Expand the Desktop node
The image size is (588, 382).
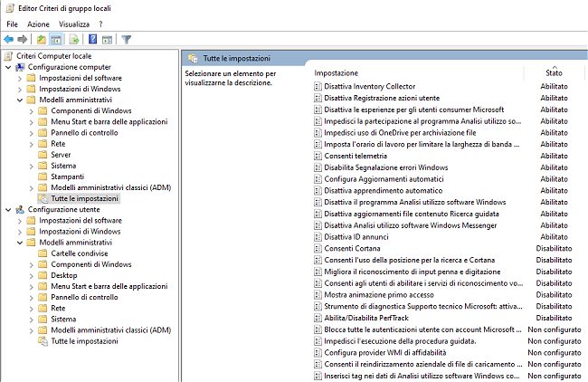point(31,276)
